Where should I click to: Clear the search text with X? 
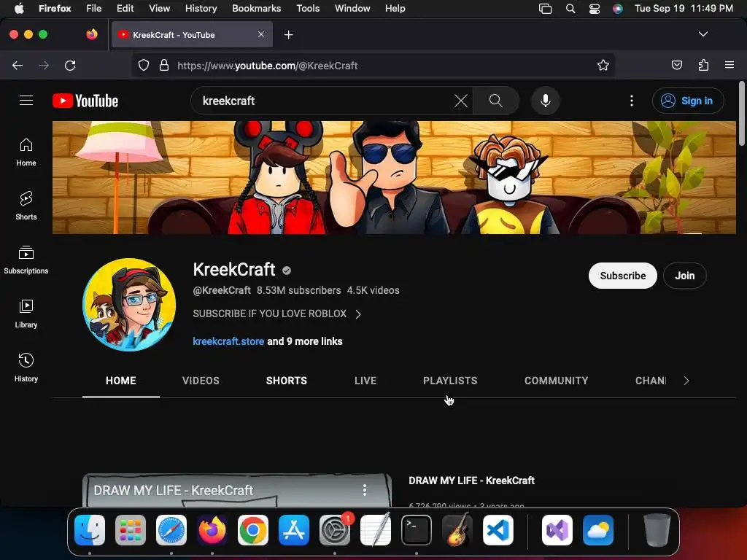[x=461, y=101]
